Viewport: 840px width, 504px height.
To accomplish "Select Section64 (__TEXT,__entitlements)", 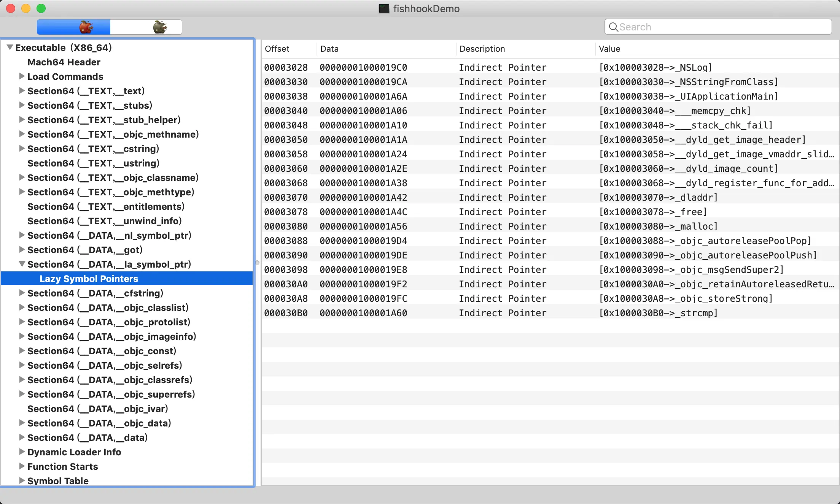I will coord(106,206).
